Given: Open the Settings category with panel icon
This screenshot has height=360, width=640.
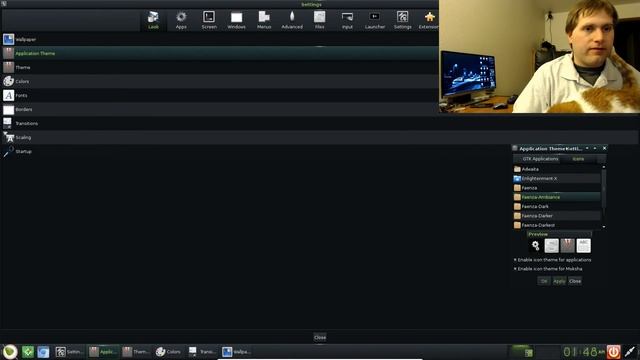Looking at the screenshot, I should coord(402,20).
